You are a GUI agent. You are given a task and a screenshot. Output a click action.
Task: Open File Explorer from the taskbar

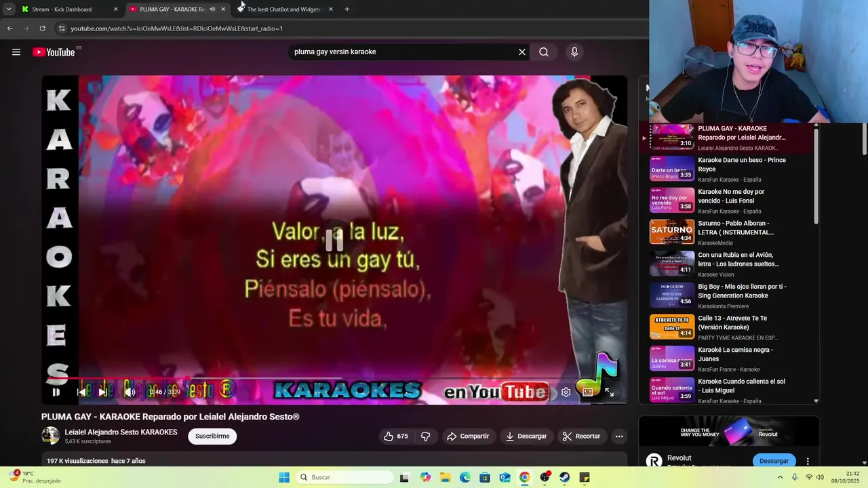coord(446,477)
